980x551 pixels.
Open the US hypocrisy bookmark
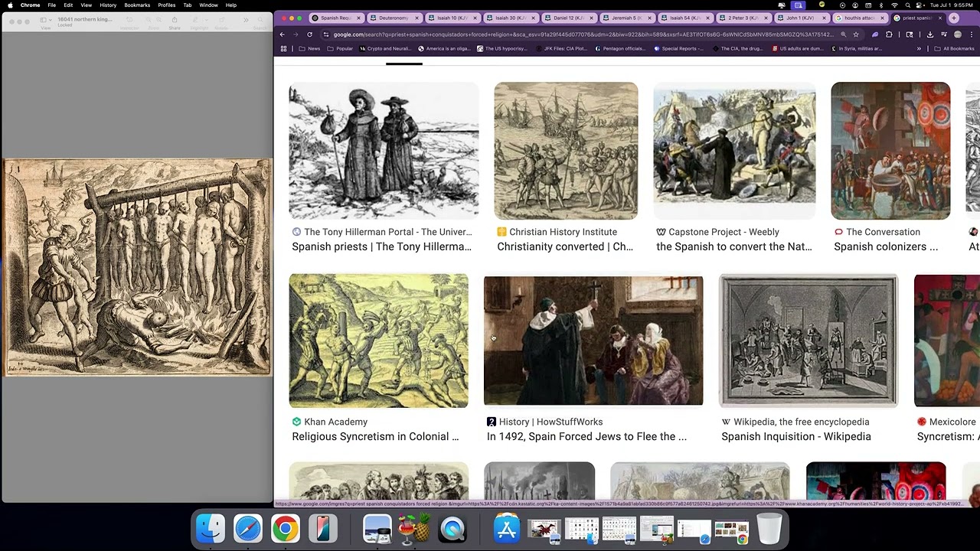coord(501,49)
